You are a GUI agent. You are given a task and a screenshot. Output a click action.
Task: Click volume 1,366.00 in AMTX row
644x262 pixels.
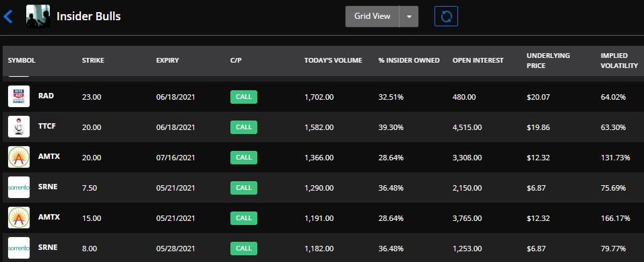coord(319,158)
